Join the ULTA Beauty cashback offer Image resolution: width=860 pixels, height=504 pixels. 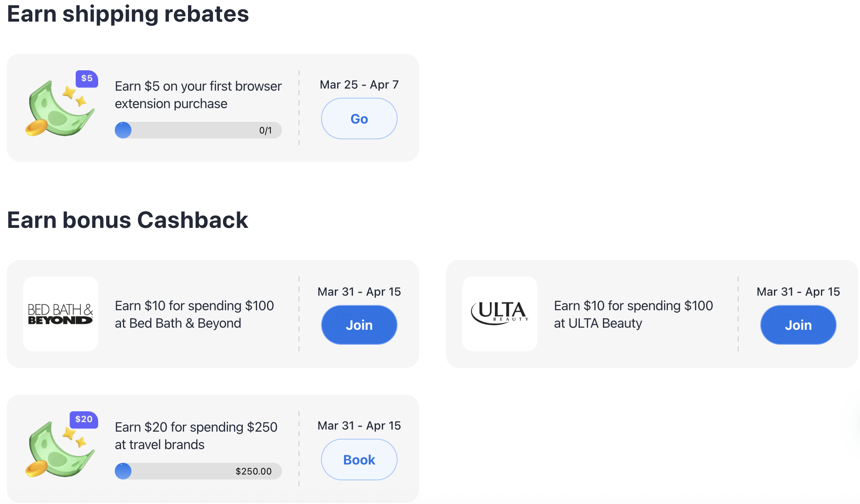coord(798,325)
